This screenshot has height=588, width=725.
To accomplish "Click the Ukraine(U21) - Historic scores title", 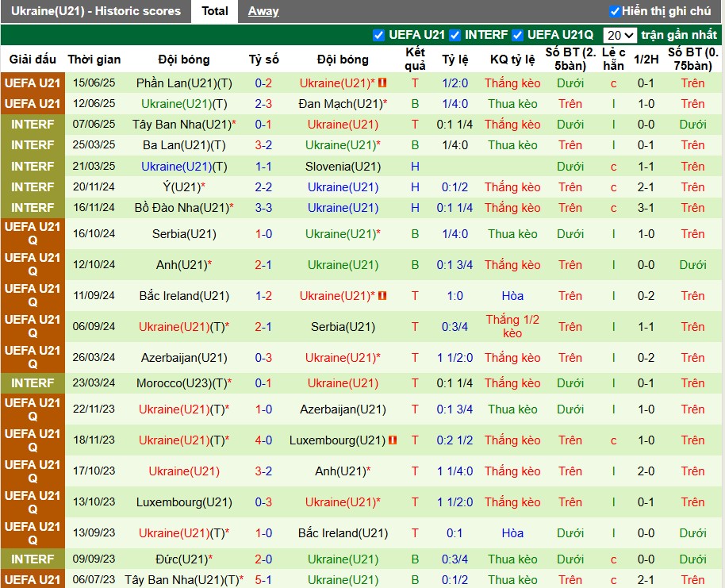I will 96,11.
